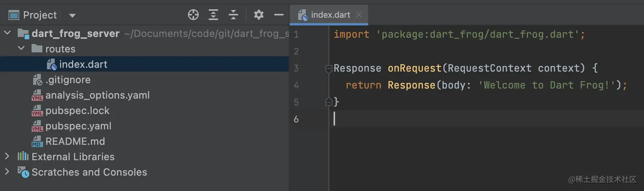Click YML icon of pubspec.lock

pyautogui.click(x=37, y=111)
